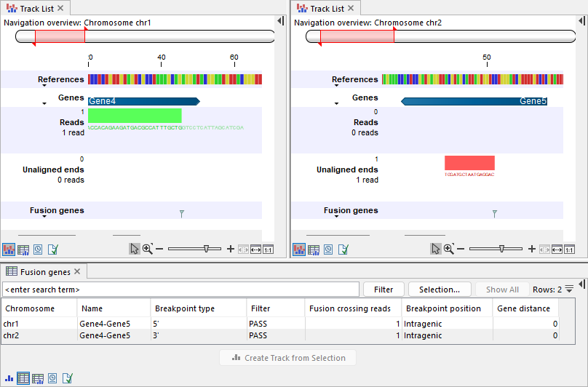
Task: Zoom to selection icon in chr1 panel
Action: pos(243,250)
